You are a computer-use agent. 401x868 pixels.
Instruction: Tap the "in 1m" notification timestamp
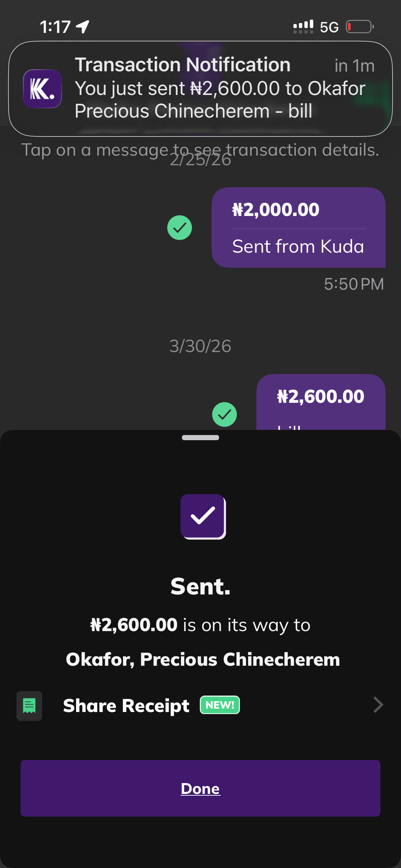(354, 66)
